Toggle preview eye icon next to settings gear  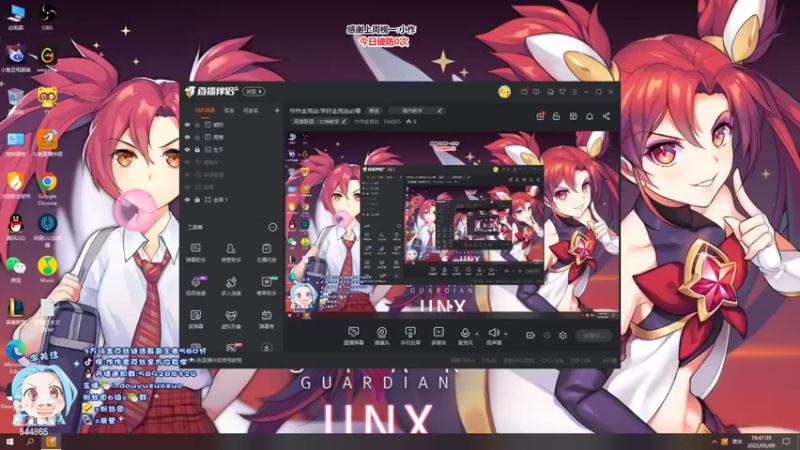tap(547, 335)
